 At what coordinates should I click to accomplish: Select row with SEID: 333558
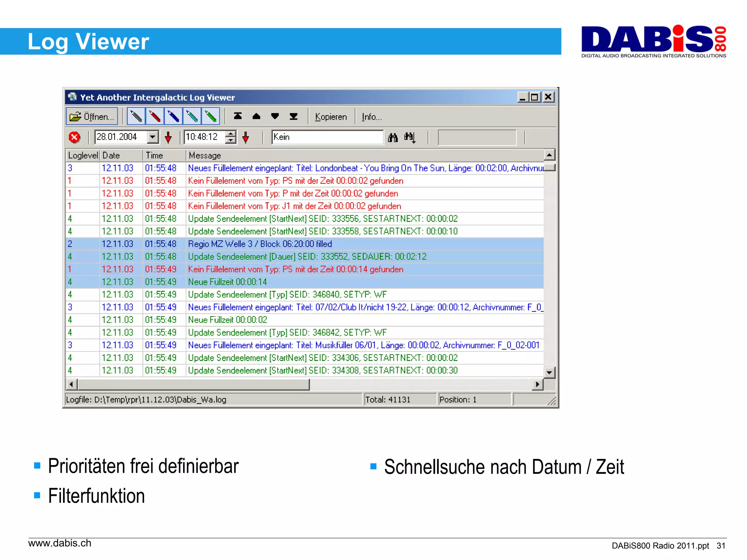(x=305, y=231)
